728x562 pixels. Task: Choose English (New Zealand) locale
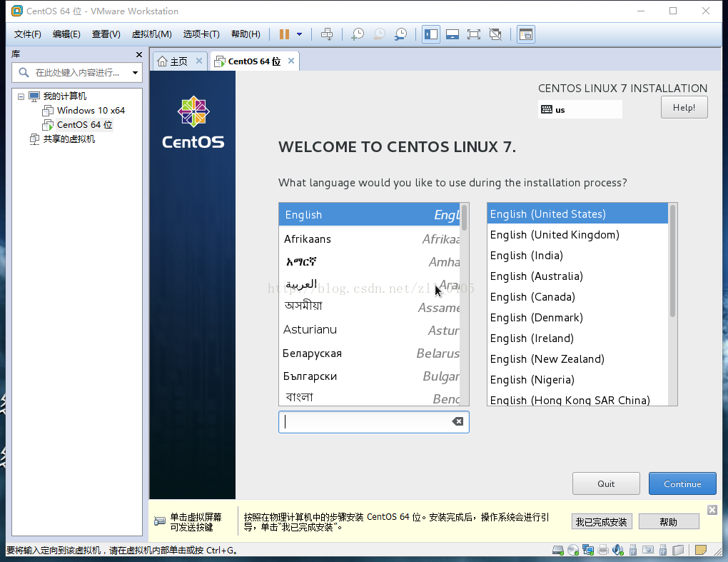[577, 359]
